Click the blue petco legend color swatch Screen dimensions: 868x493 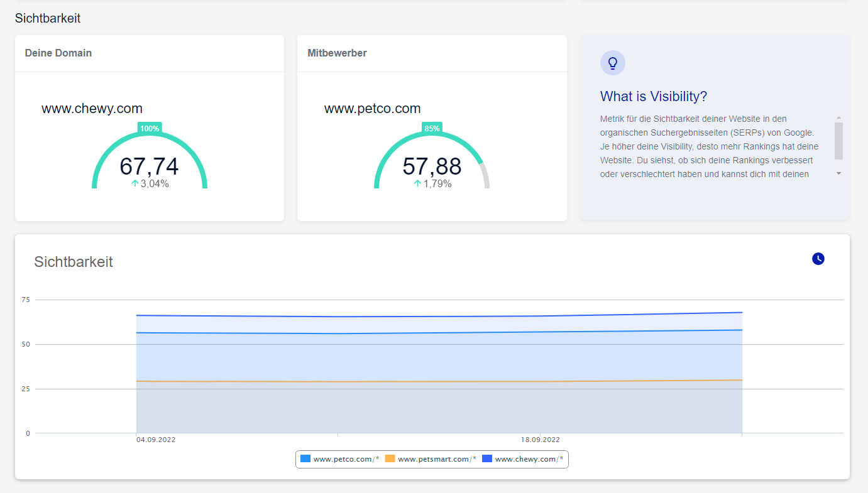pyautogui.click(x=305, y=459)
